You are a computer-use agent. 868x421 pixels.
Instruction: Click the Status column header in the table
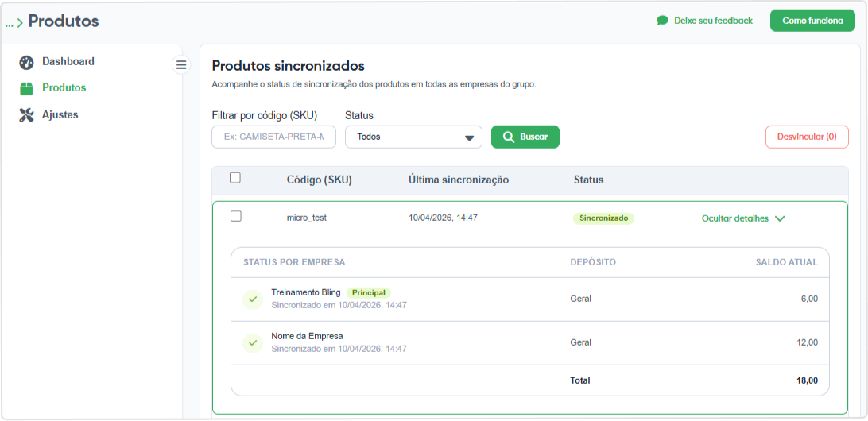tap(588, 180)
